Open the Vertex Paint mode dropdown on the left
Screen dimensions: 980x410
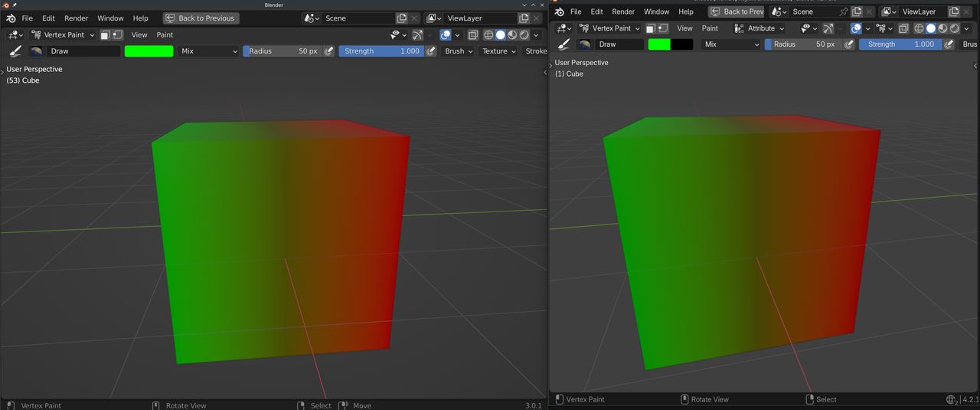click(x=63, y=35)
